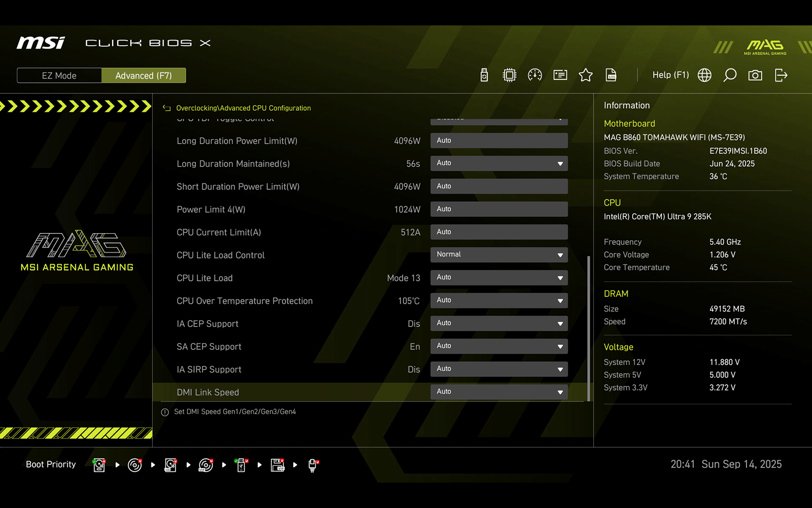The height and width of the screenshot is (508, 812).
Task: Select the optical disc boot priority icon
Action: coord(135,465)
